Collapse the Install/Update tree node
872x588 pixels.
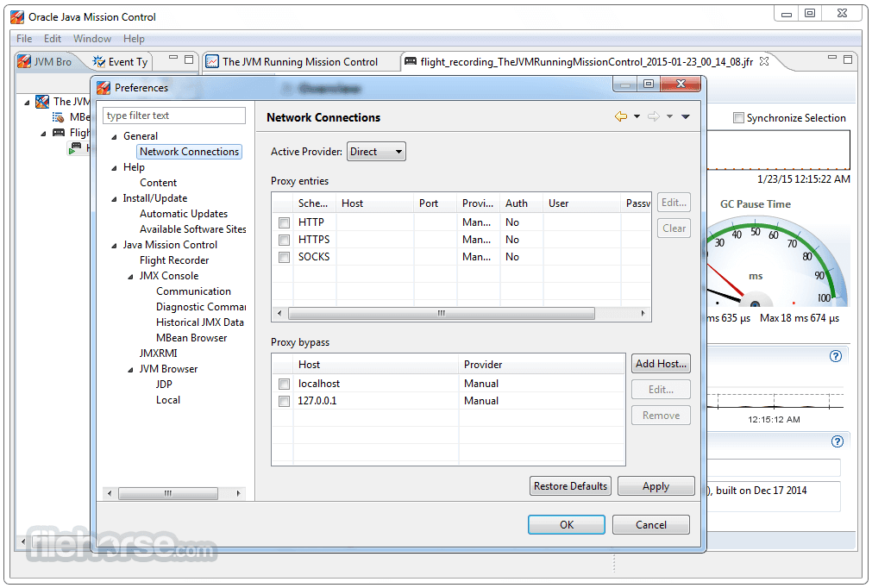point(114,199)
